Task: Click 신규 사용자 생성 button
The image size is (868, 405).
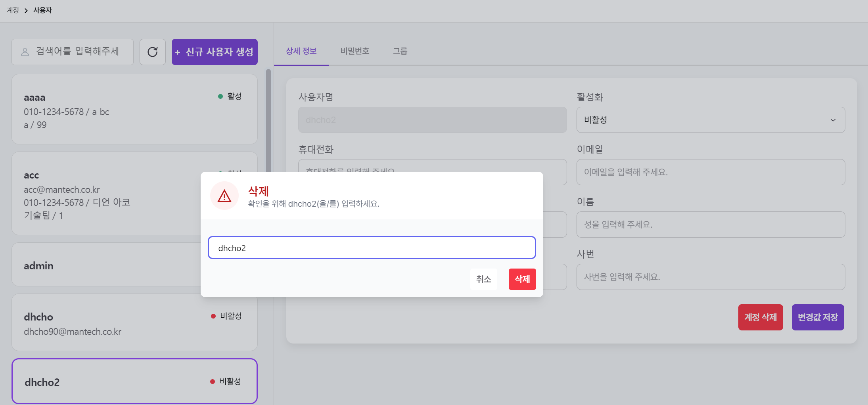Action: pyautogui.click(x=215, y=52)
